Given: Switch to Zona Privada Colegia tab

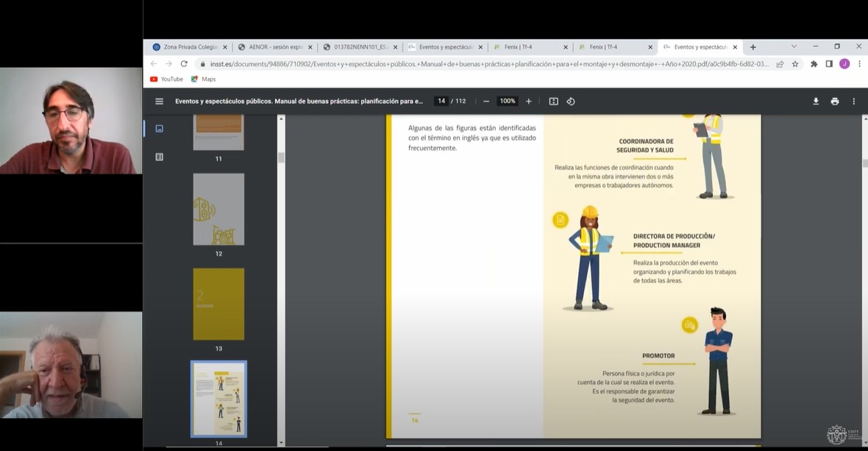Looking at the screenshot, I should [191, 47].
